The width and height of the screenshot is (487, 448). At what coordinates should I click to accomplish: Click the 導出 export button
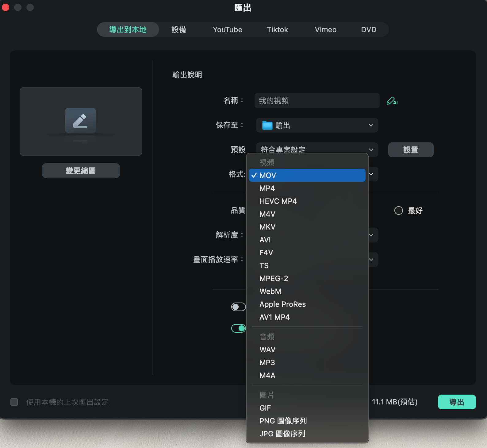coord(457,402)
